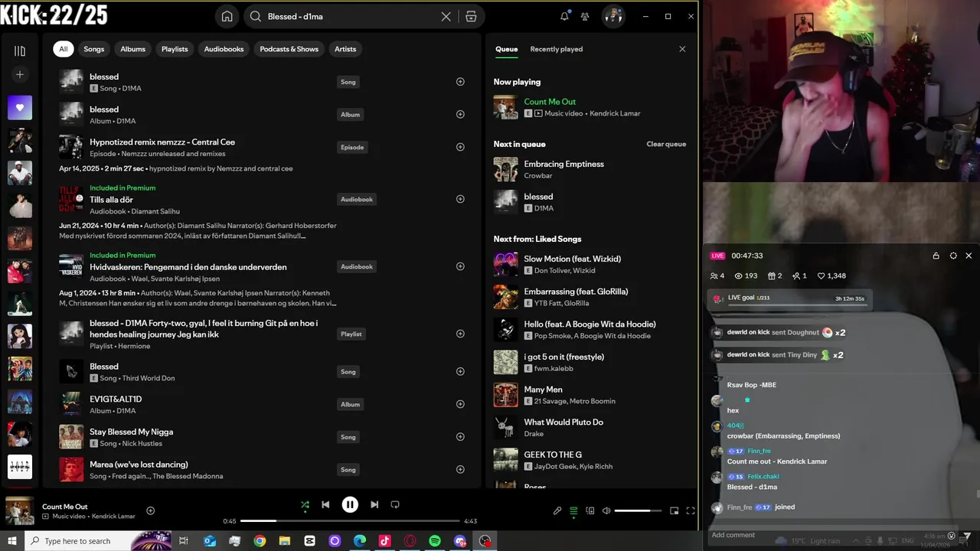Add blessed Song by D1MA to library
Viewport: 980px width, 551px height.
[x=460, y=82]
